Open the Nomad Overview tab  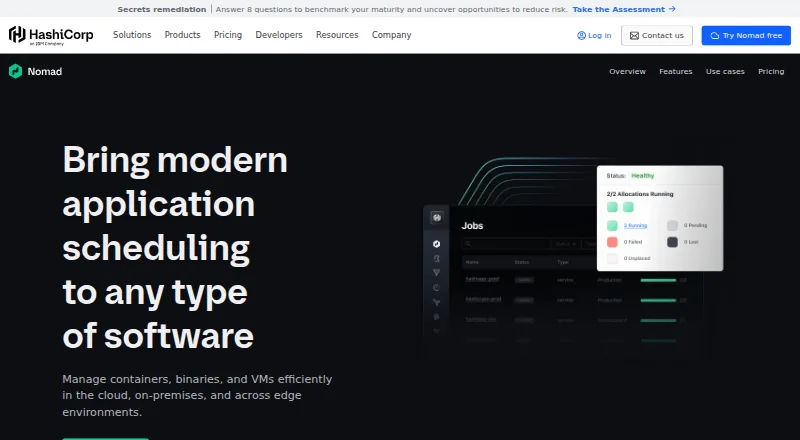tap(627, 71)
